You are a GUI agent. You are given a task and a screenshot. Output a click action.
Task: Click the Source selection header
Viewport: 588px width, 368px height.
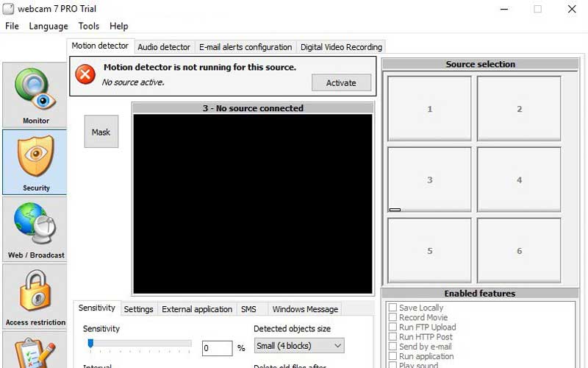[481, 64]
